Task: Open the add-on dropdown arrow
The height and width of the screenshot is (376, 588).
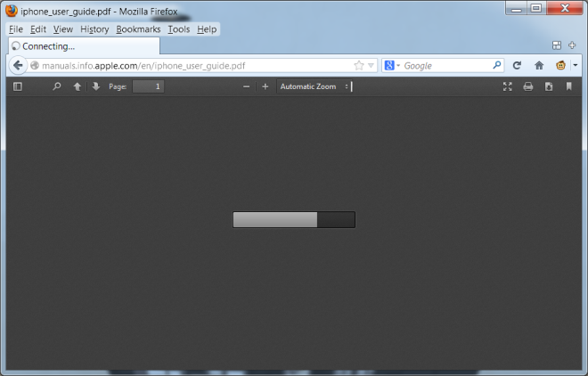Action: tap(576, 66)
